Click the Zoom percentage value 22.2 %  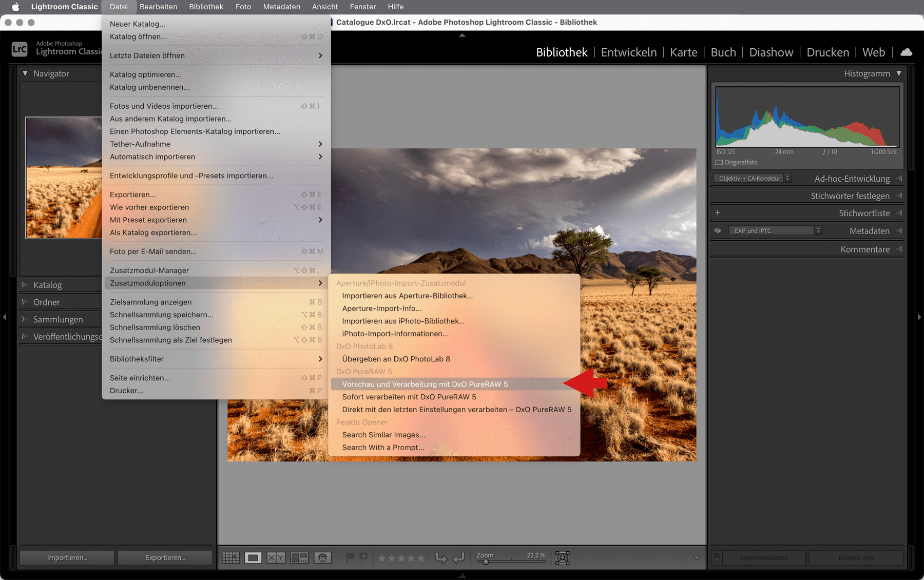point(536,555)
